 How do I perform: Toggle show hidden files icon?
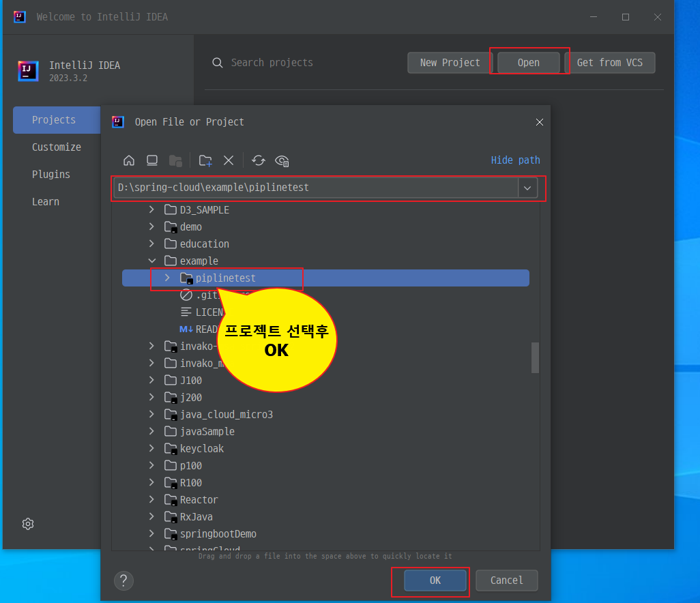(x=282, y=161)
